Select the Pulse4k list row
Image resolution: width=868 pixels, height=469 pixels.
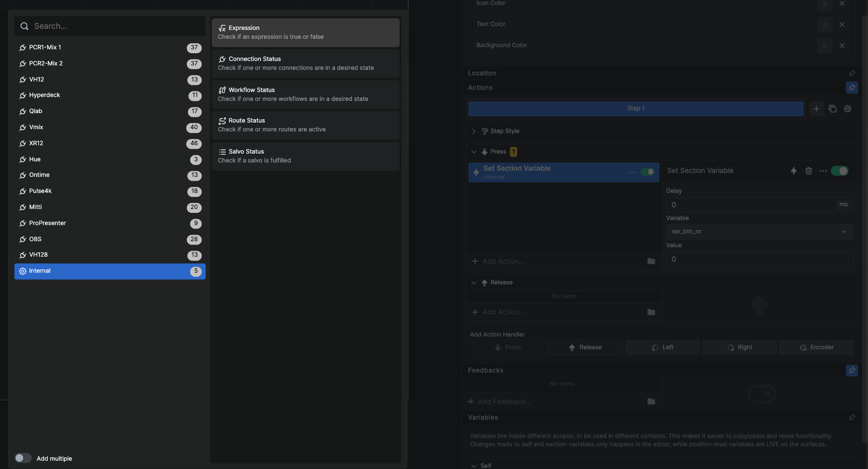coord(110,191)
